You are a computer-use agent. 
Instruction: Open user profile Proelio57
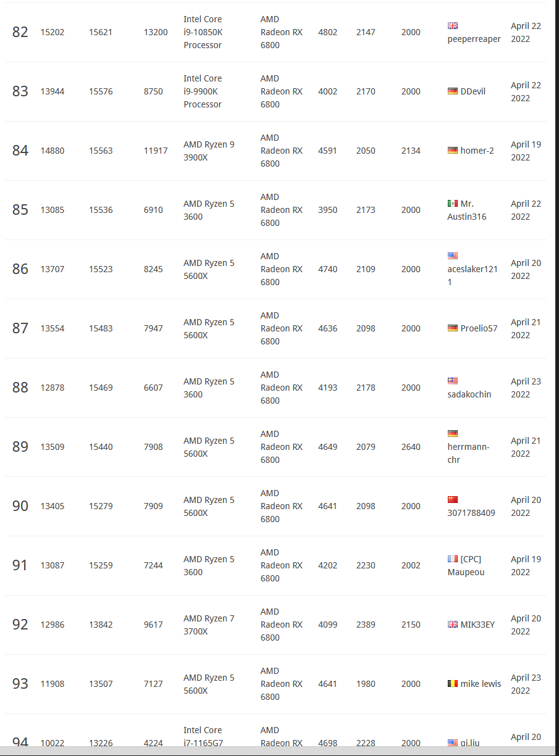pyautogui.click(x=479, y=328)
